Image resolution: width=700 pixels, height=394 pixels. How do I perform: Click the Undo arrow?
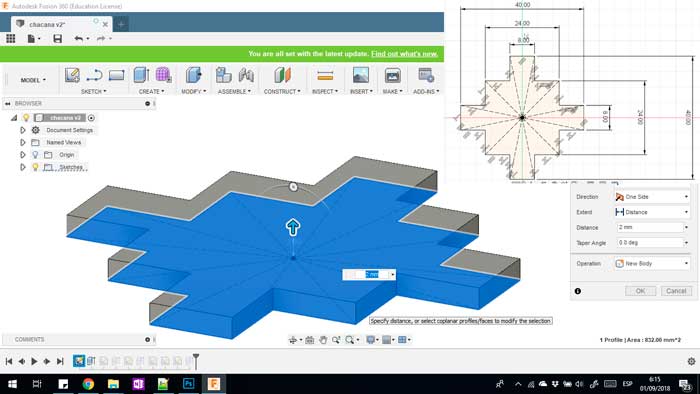[79, 39]
